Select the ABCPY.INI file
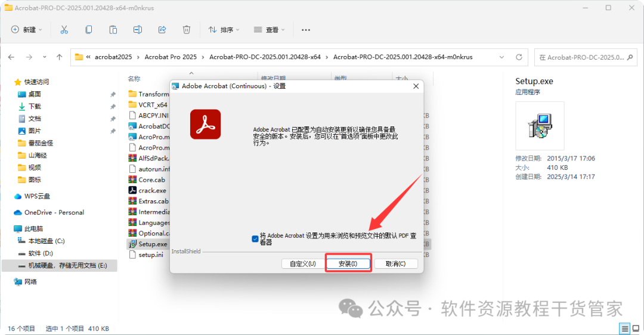 (x=153, y=116)
